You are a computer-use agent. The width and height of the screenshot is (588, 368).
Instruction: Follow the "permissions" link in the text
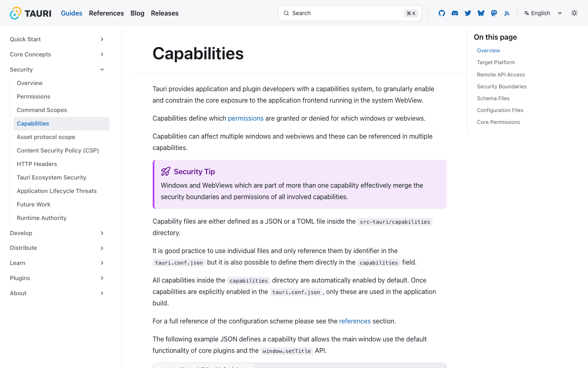point(245,118)
